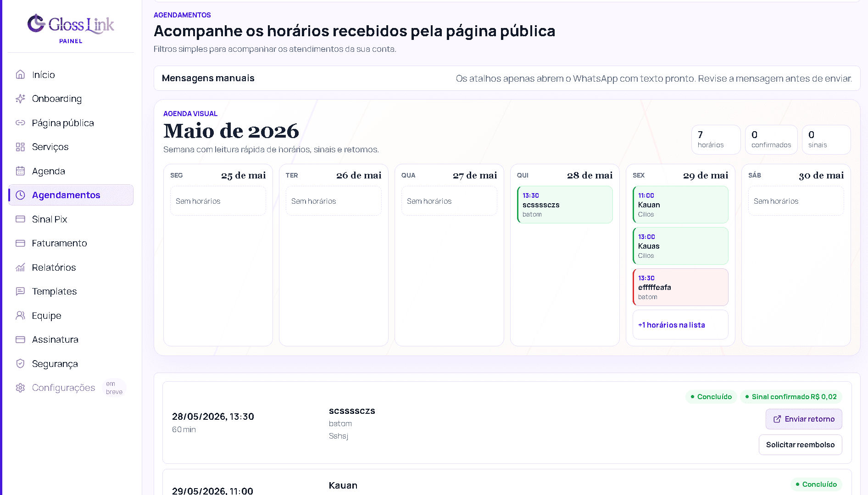Click the Assinatura card icon
This screenshot has width=868, height=495.
pyautogui.click(x=20, y=339)
